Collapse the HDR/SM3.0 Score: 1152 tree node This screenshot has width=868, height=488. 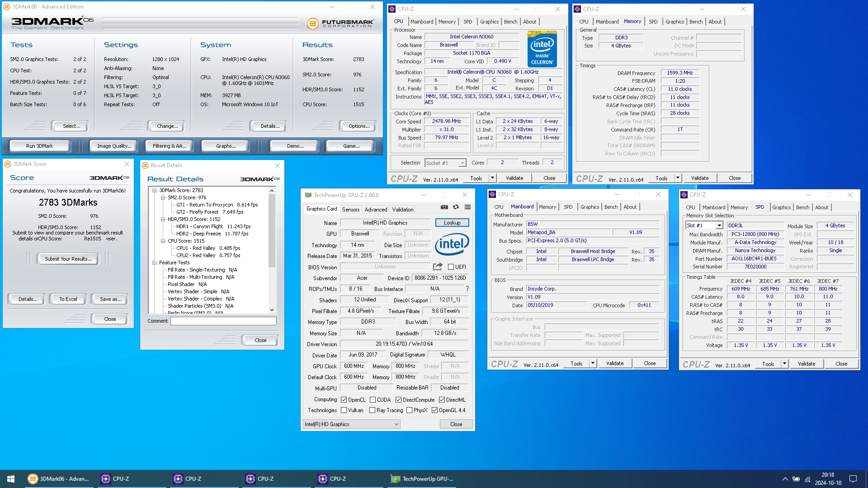(163, 219)
